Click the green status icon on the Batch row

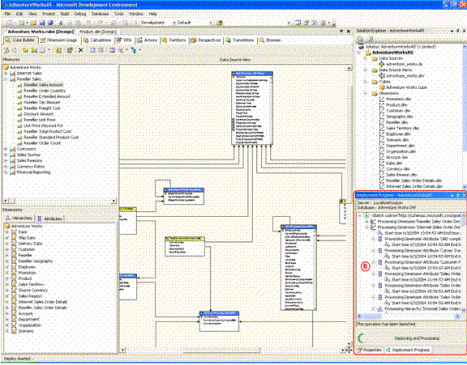pos(366,216)
